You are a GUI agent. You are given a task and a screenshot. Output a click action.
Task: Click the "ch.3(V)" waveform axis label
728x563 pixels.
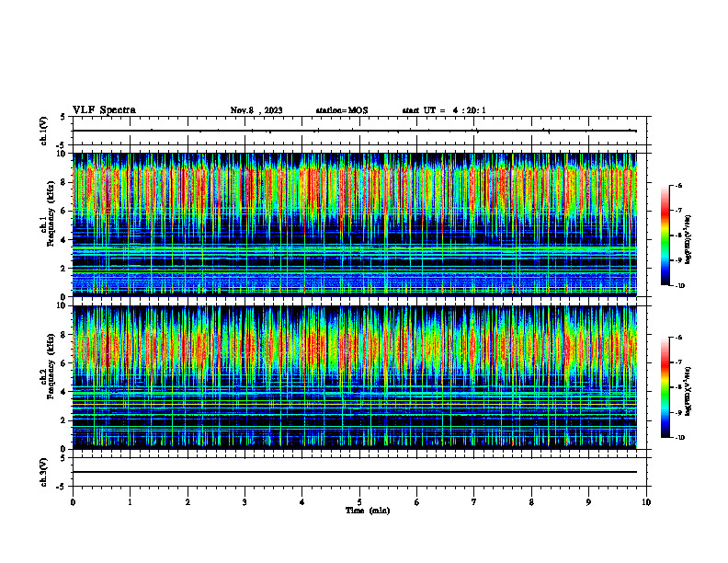[44, 472]
